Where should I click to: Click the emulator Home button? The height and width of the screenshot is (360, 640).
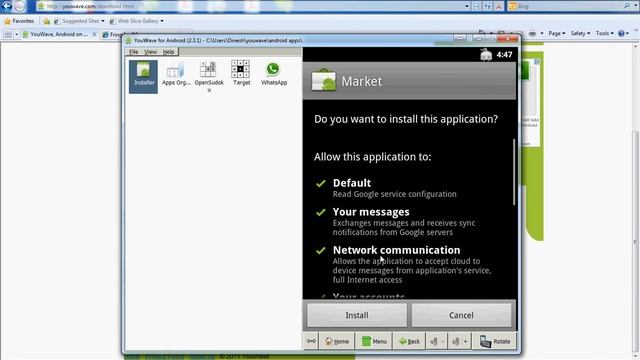(x=337, y=341)
